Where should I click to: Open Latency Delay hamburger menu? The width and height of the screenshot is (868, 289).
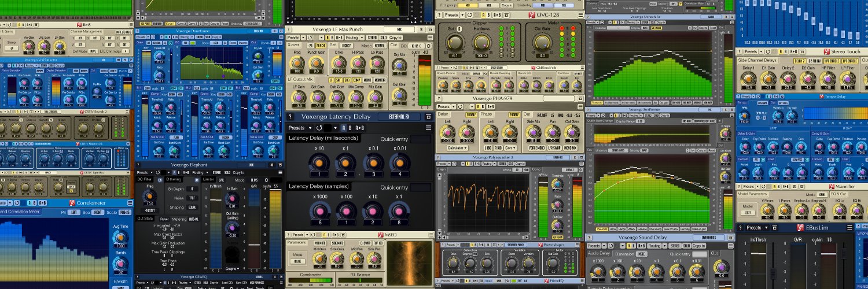click(x=428, y=128)
